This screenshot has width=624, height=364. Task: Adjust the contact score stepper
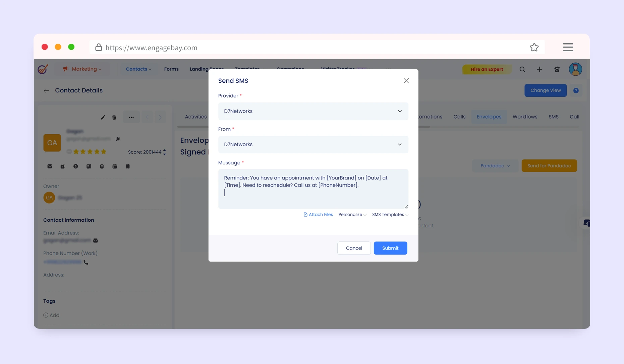click(x=164, y=152)
